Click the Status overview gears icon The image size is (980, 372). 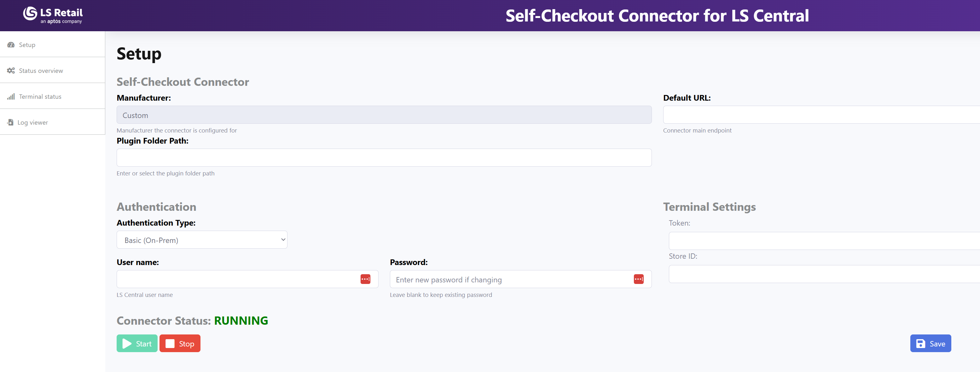(x=11, y=70)
